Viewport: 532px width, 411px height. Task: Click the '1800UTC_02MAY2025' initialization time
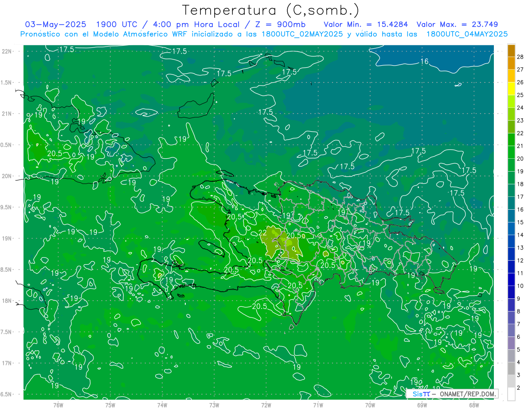[303, 34]
